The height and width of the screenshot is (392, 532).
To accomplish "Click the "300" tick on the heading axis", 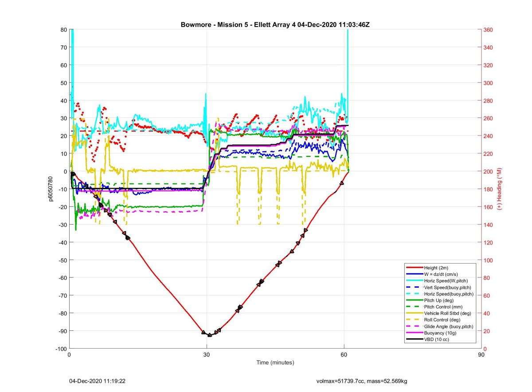I will coord(488,83).
